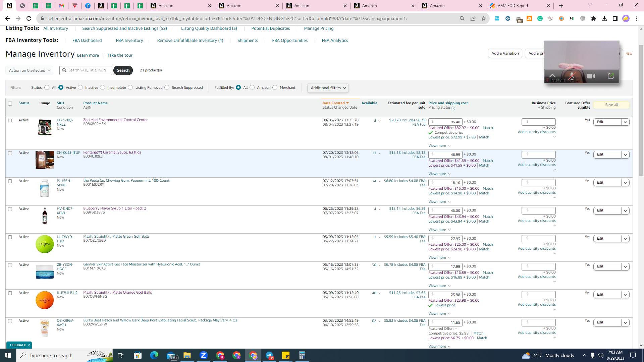
Task: Check the Zoo Med Environmental Control Center row
Action: coord(10,120)
